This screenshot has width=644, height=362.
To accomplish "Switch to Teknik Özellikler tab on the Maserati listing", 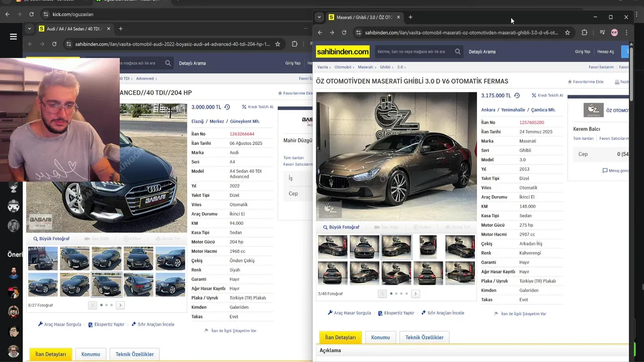I will tap(425, 337).
